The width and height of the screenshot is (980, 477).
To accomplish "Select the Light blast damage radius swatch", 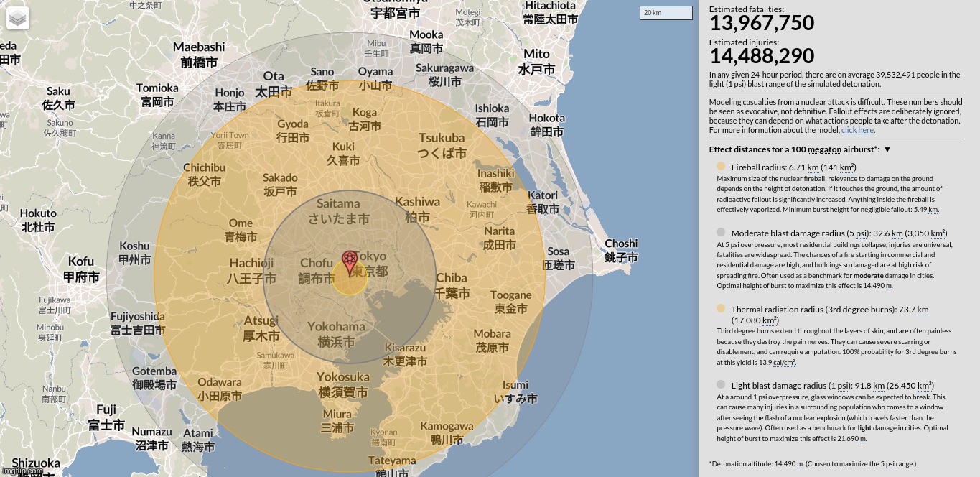I will tap(721, 385).
